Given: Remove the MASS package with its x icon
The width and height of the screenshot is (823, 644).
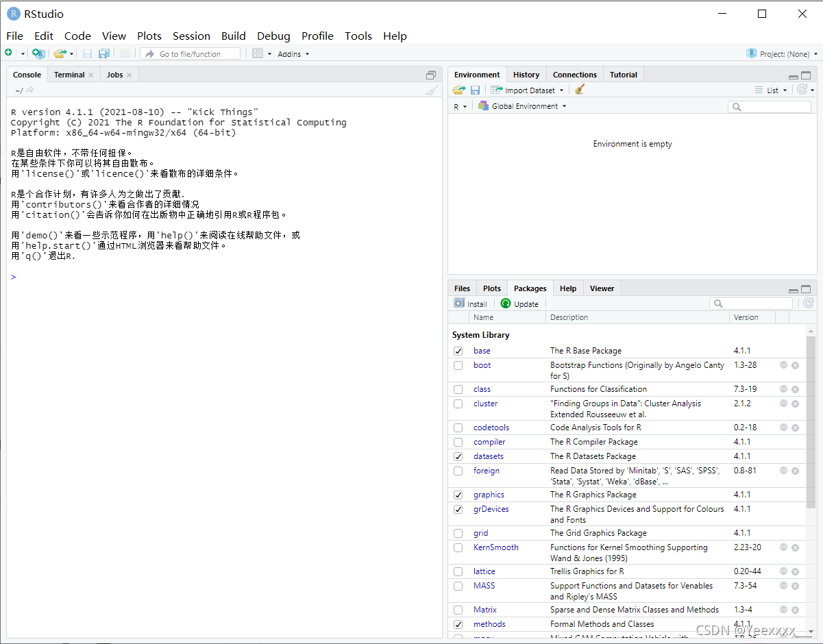Looking at the screenshot, I should [x=796, y=586].
